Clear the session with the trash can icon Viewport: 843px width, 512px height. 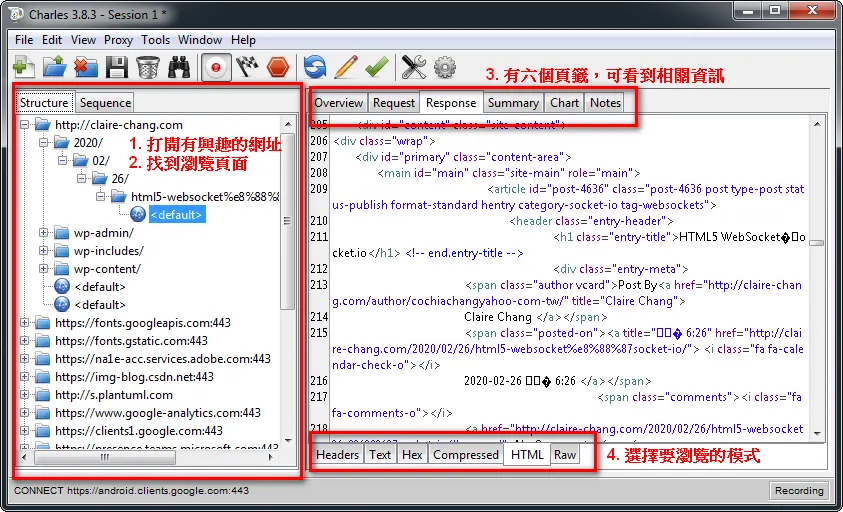click(x=147, y=68)
